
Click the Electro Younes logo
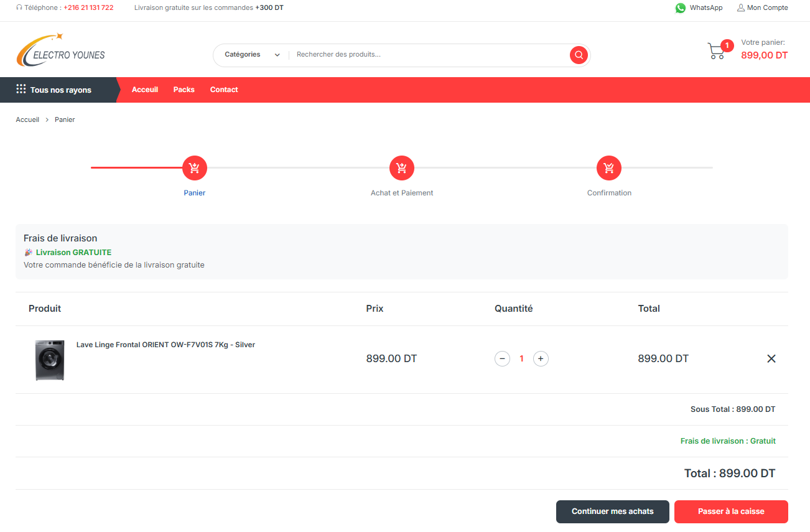tap(61, 50)
